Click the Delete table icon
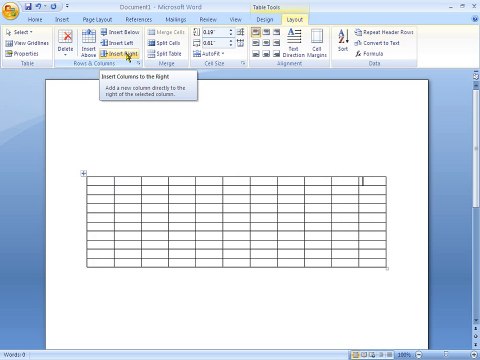 [65, 36]
